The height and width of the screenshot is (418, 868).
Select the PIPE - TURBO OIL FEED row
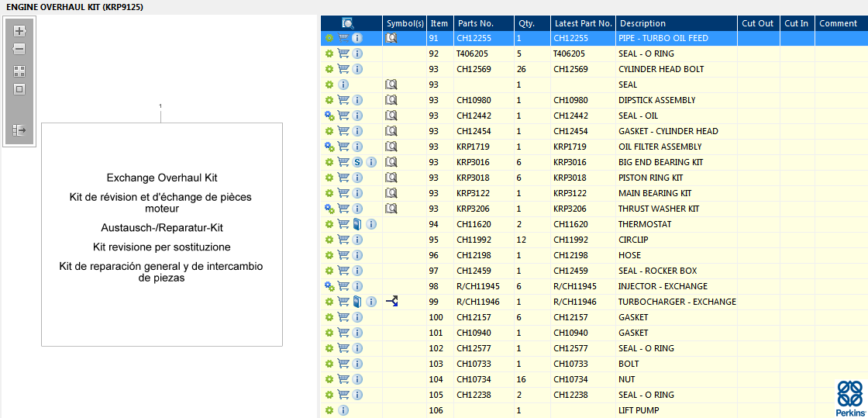click(663, 38)
